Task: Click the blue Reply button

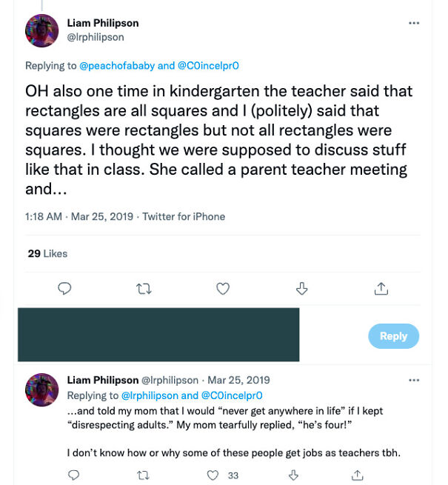Action: pyautogui.click(x=393, y=336)
